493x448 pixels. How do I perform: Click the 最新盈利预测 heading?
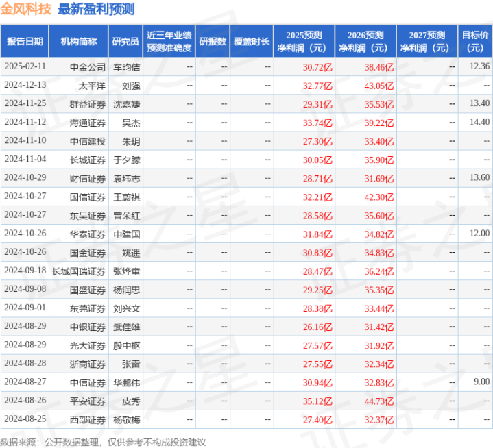tap(96, 9)
